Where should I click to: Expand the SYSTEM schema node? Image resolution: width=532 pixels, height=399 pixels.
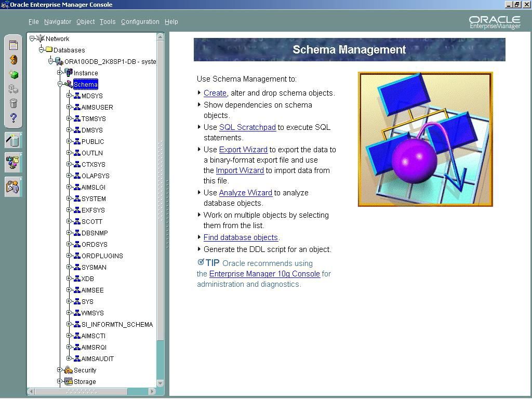point(69,198)
